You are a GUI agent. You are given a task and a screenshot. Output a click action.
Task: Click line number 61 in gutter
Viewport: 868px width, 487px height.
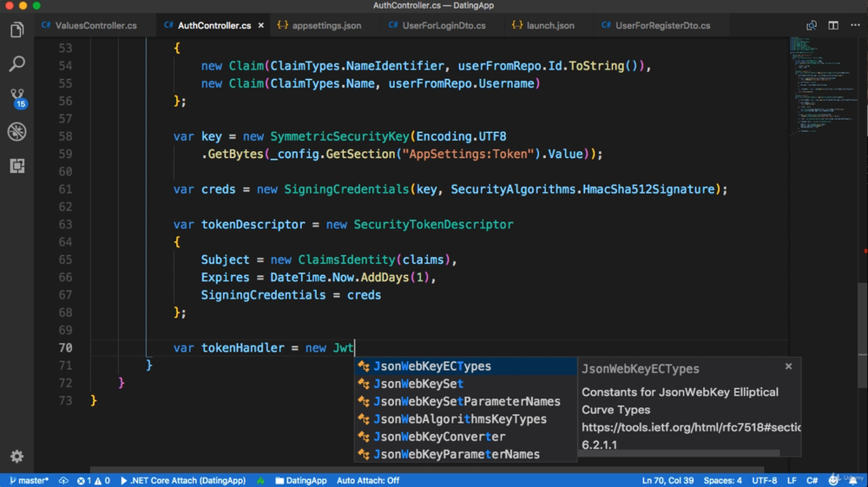click(65, 189)
